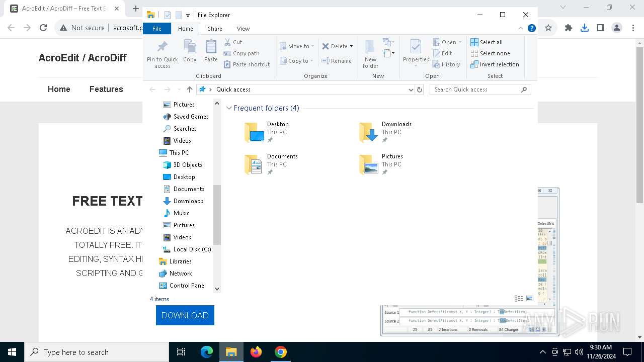The image size is (644, 362).
Task: Open the File menu tab
Action: coord(157,29)
